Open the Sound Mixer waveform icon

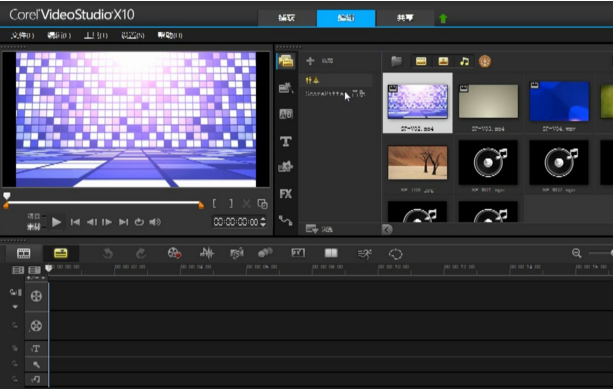coord(207,253)
